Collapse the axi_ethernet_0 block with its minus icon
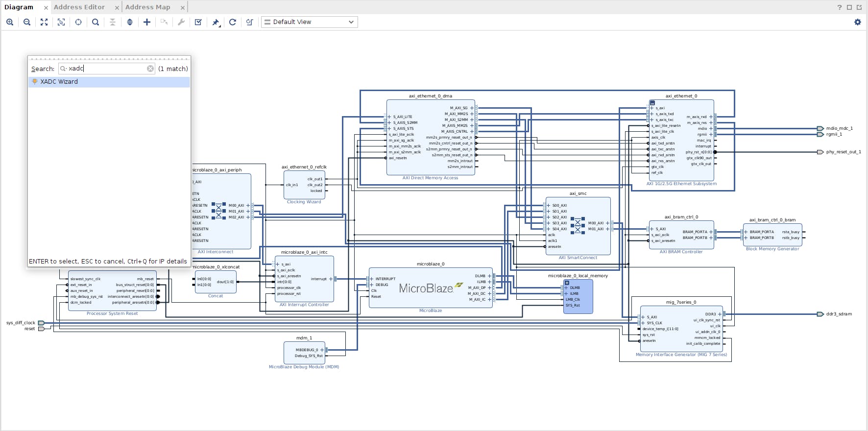868x431 pixels. 652,103
